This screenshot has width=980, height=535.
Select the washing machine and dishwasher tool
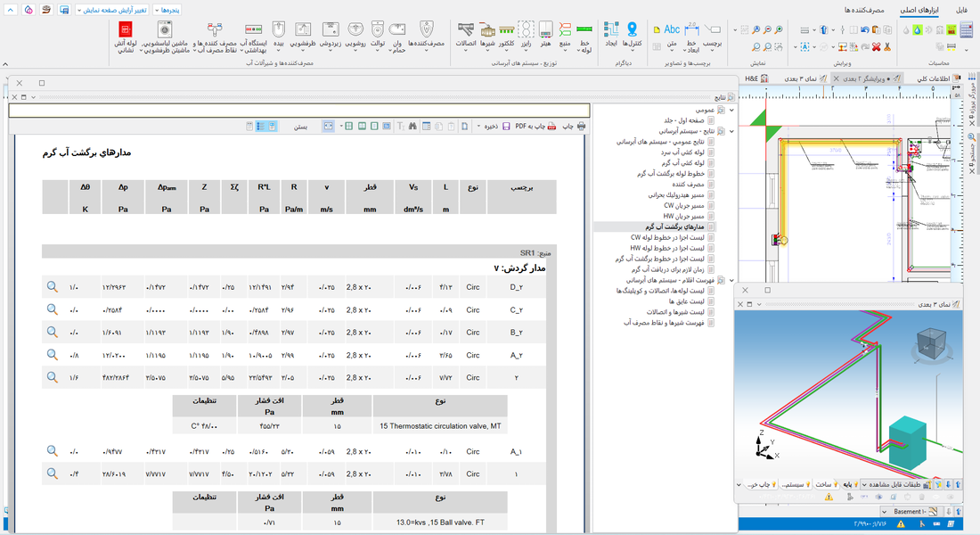165,37
